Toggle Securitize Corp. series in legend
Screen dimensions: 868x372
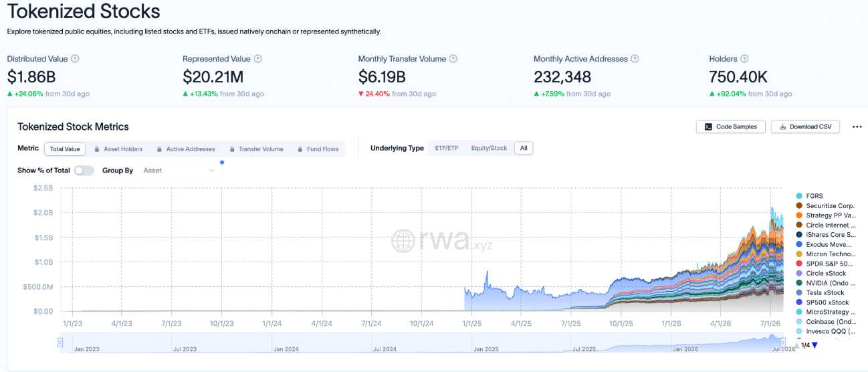[825, 206]
